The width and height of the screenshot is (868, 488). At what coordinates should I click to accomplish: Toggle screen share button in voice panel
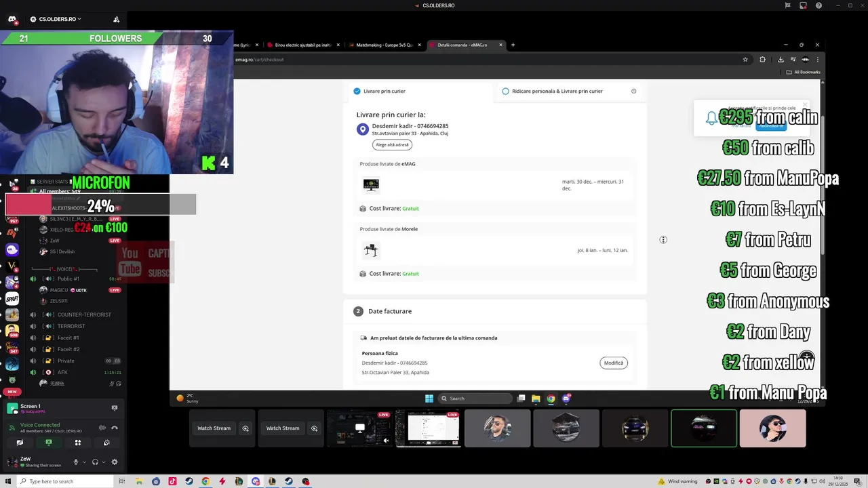49,443
